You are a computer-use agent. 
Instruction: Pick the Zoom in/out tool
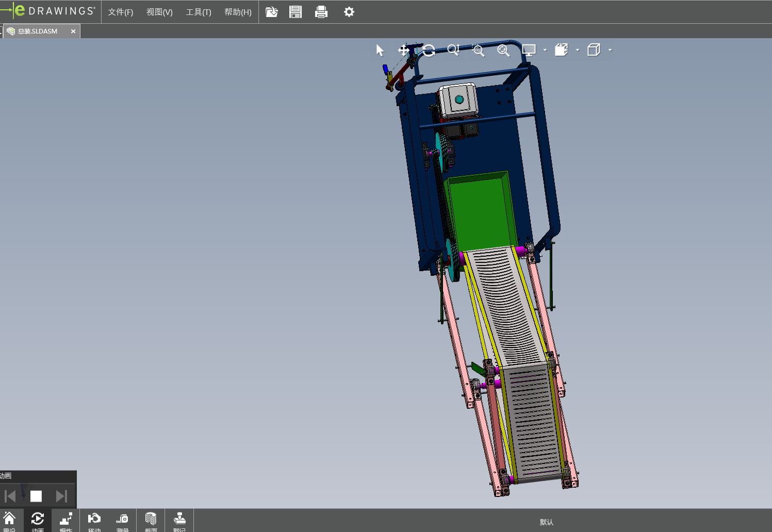(x=453, y=50)
